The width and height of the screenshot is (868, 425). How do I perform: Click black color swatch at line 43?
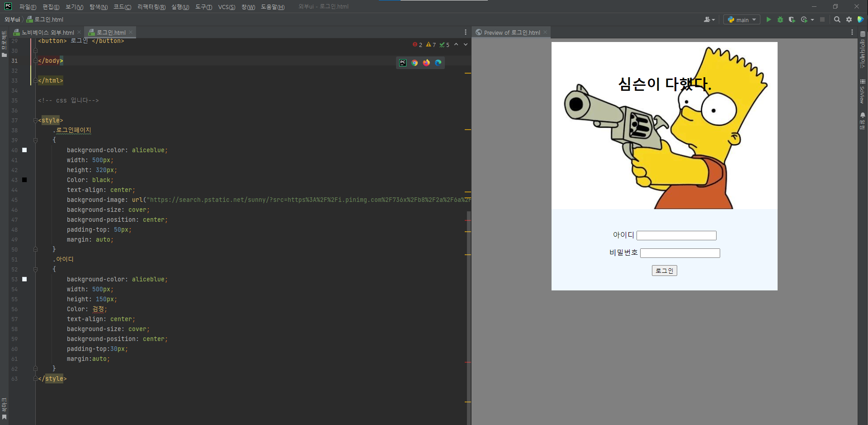click(24, 180)
